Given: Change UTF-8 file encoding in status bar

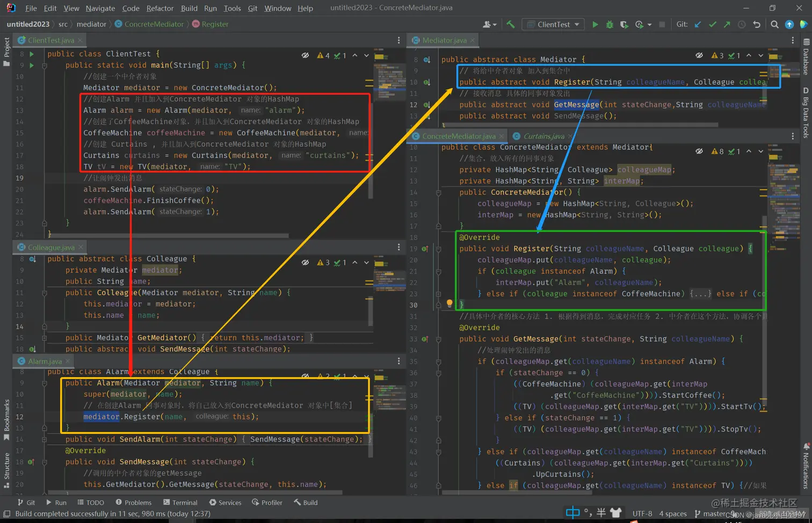Looking at the screenshot, I should pyautogui.click(x=642, y=514).
